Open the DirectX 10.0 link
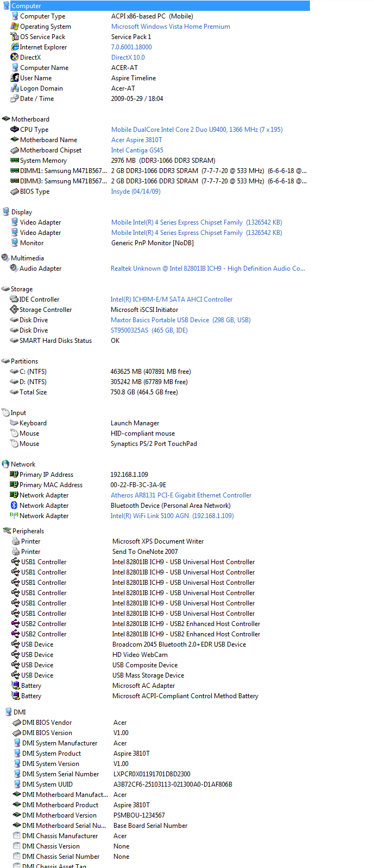This screenshot has width=374, height=868. pos(128,58)
